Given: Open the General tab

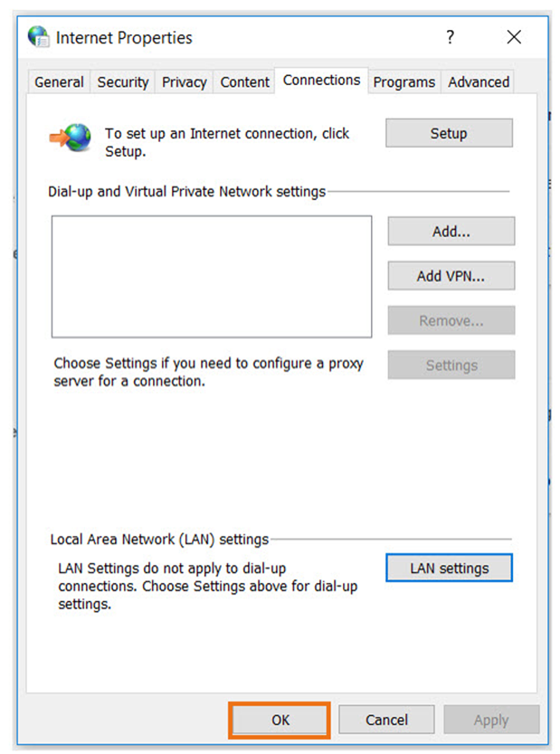Looking at the screenshot, I should [x=58, y=81].
